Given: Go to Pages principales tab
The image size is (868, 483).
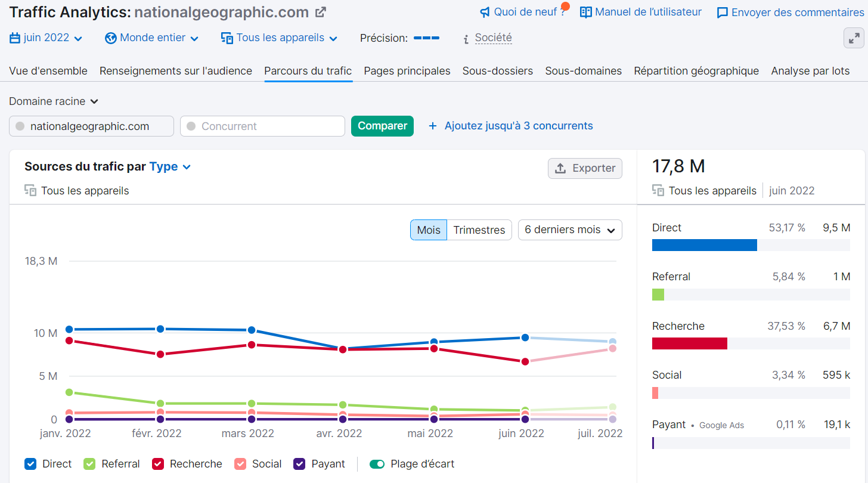Looking at the screenshot, I should point(407,71).
